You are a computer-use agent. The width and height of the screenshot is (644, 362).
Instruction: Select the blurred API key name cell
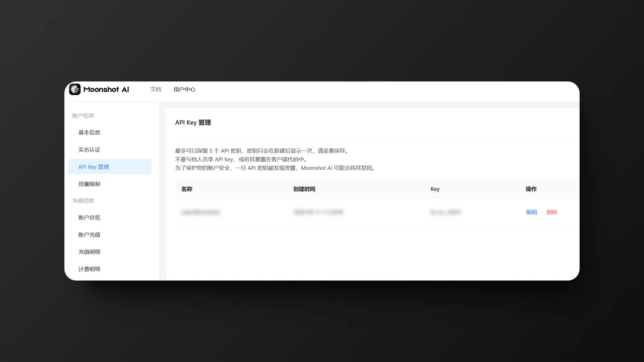click(x=200, y=212)
